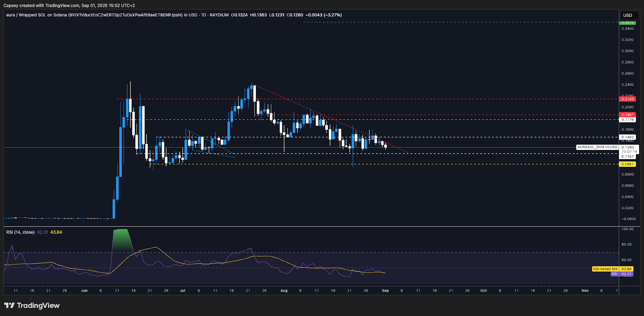Click the green 0.3515 price label
This screenshot has height=316, width=644.
pos(627,23)
